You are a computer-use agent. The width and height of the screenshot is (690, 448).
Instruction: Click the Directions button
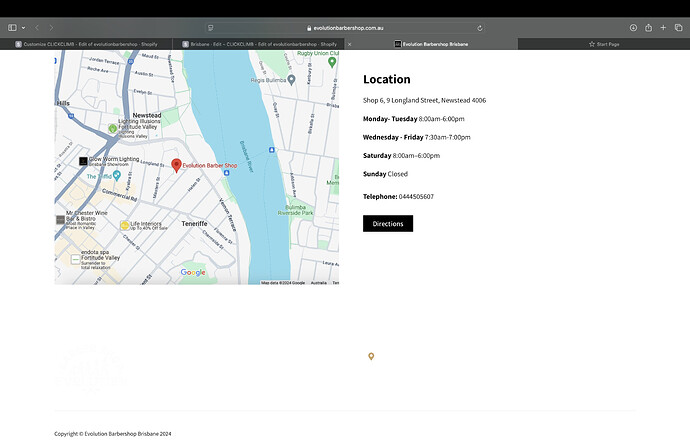click(x=388, y=224)
